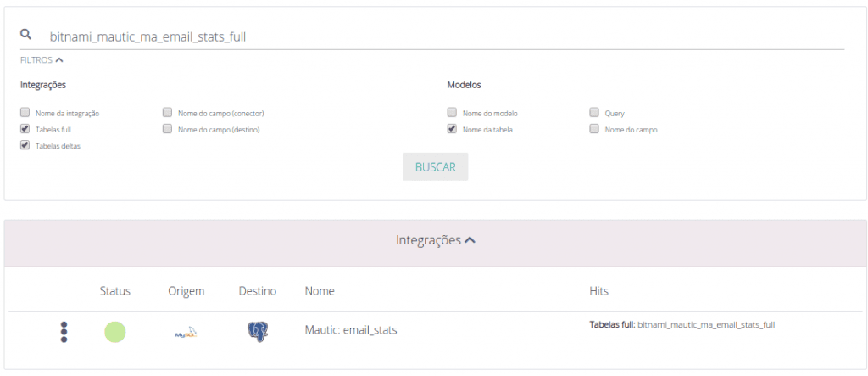The width and height of the screenshot is (868, 376).
Task: Click the Nome column header
Action: pos(319,291)
